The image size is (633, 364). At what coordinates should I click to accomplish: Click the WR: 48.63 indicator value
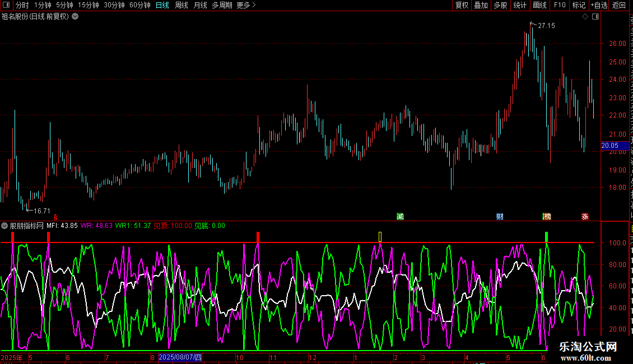coord(96,226)
